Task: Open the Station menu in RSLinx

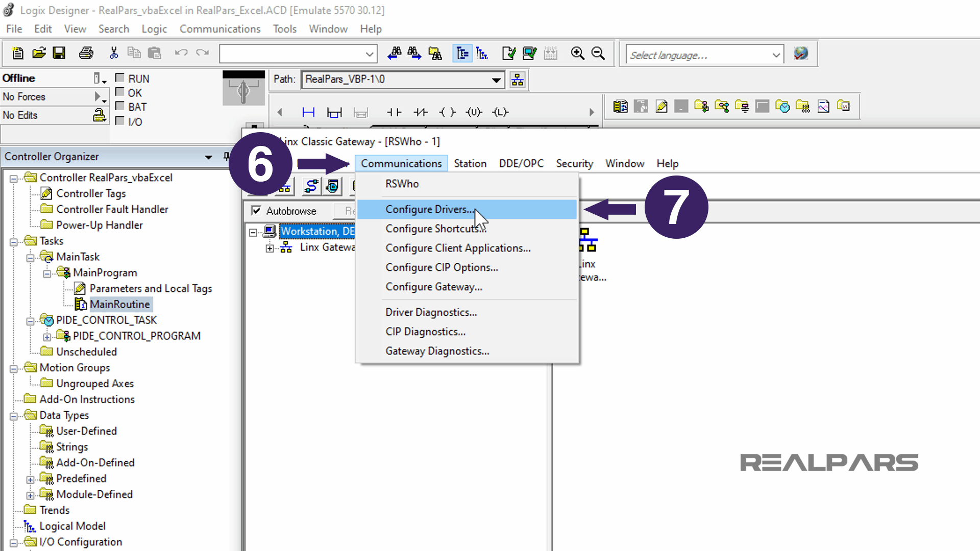Action: point(470,163)
